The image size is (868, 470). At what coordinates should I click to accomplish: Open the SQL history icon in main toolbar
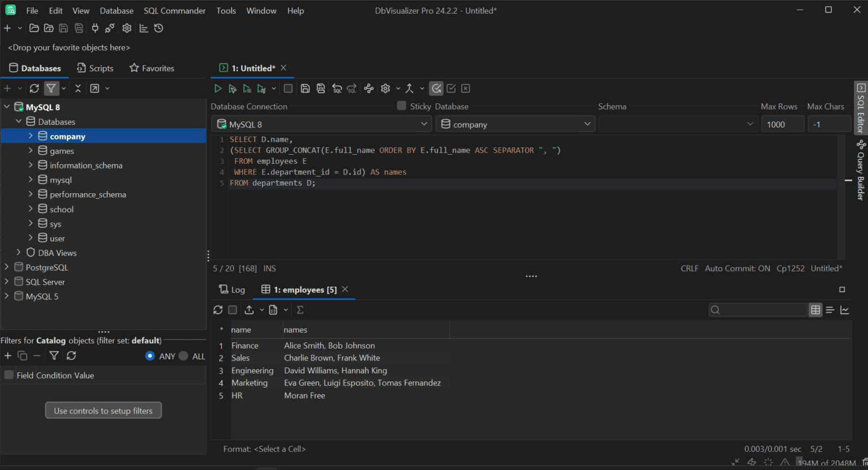158,28
